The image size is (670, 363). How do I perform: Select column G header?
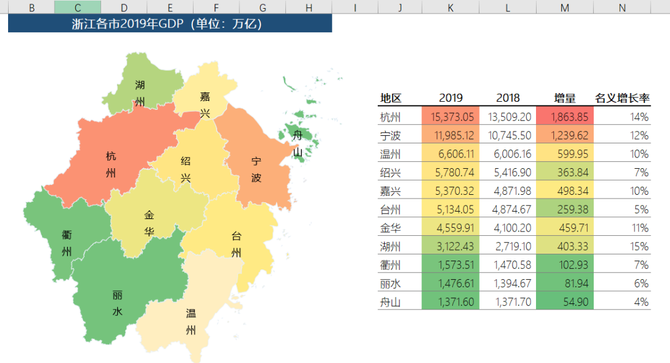[262, 7]
